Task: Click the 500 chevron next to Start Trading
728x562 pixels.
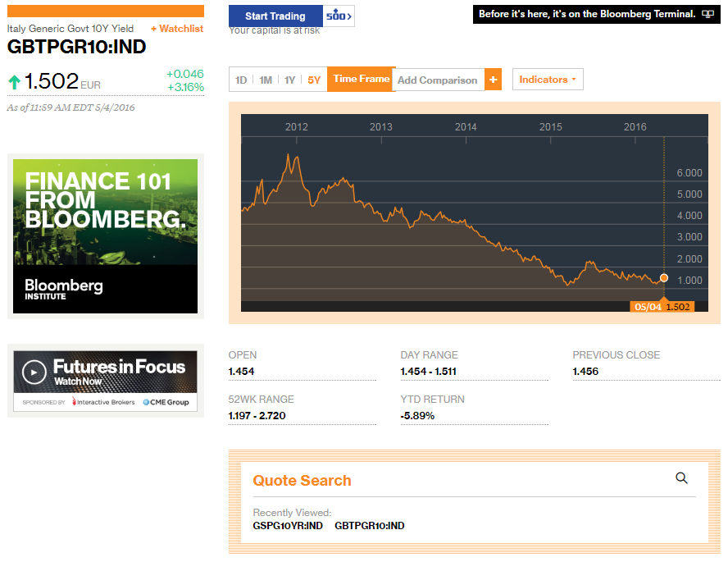Action: pos(339,16)
